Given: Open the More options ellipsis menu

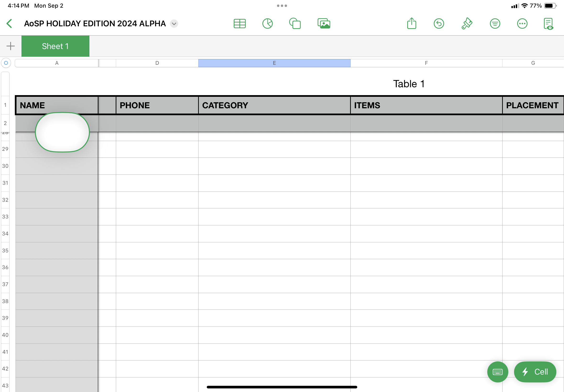Looking at the screenshot, I should coord(522,24).
